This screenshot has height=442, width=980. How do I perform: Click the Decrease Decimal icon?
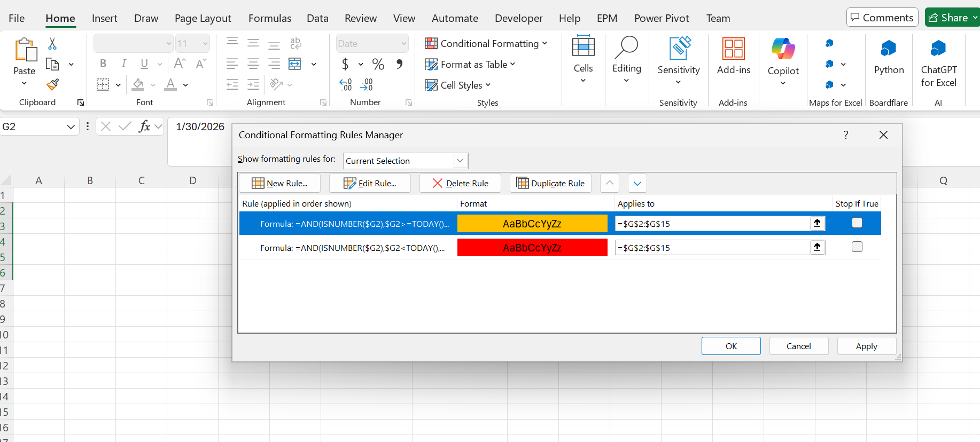pyautogui.click(x=367, y=84)
